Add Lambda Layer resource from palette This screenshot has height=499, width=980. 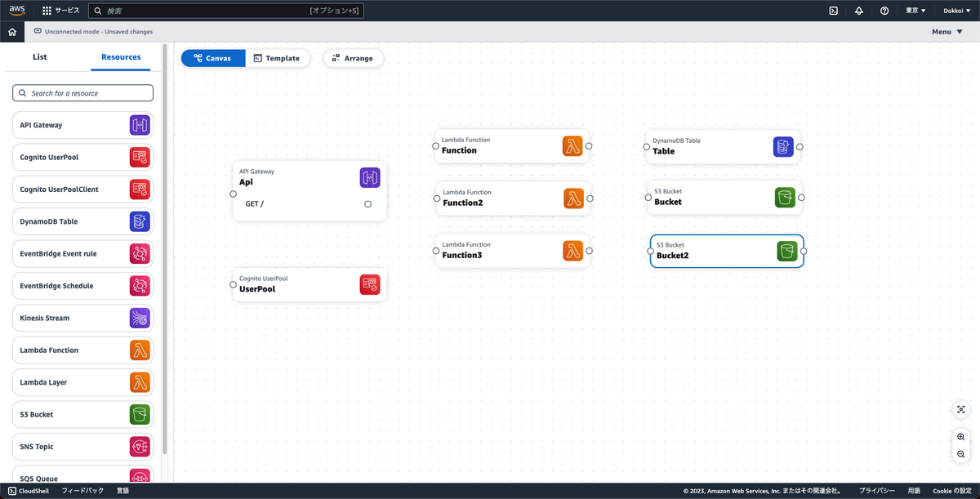pos(82,382)
